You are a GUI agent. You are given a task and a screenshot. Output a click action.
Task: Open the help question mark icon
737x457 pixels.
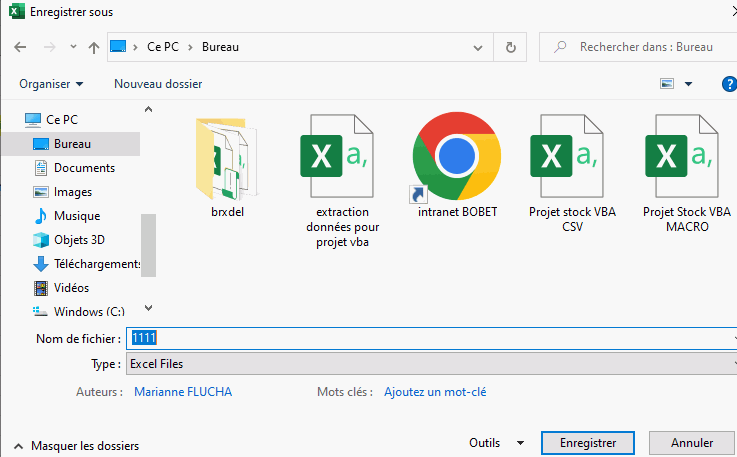729,84
